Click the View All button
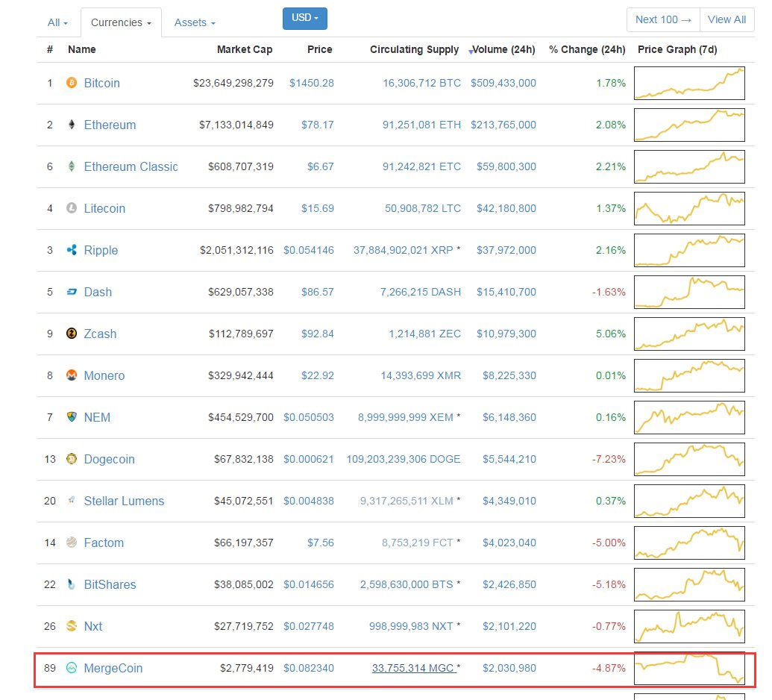This screenshot has height=700, width=772. point(727,19)
